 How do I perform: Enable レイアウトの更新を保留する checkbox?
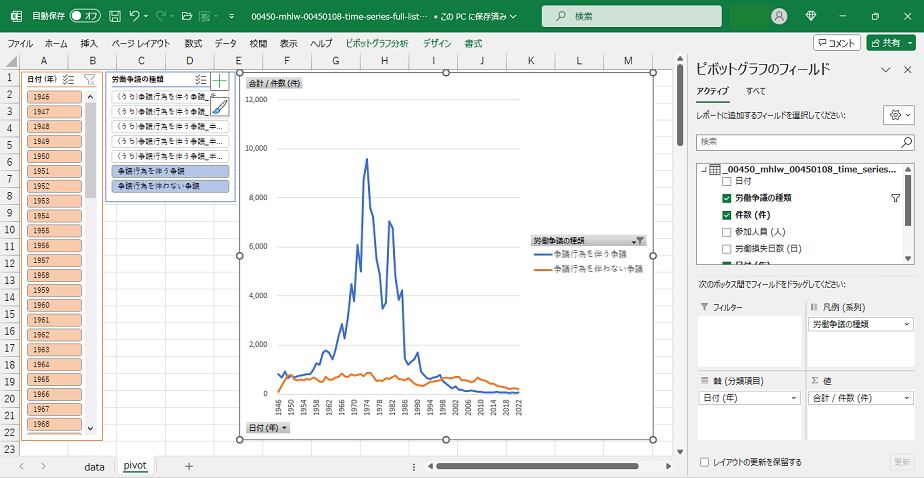click(705, 462)
